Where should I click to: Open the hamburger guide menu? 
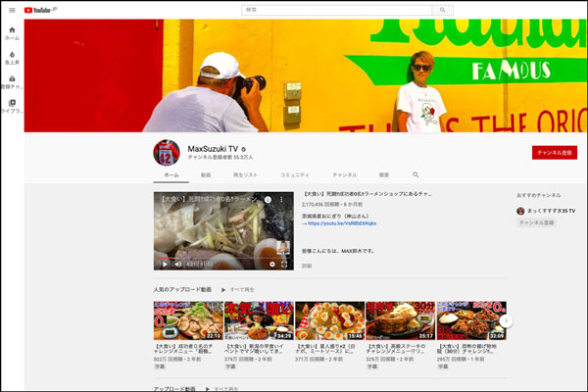tap(12, 10)
